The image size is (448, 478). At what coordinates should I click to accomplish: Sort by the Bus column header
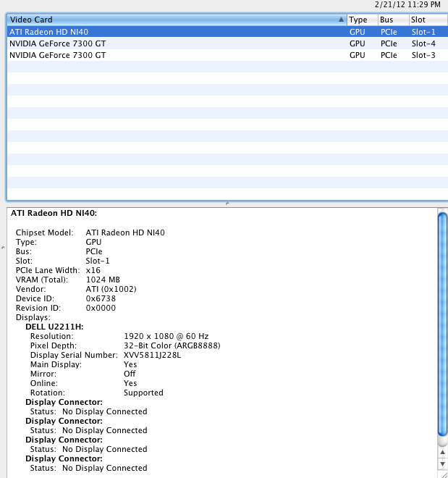click(x=394, y=20)
